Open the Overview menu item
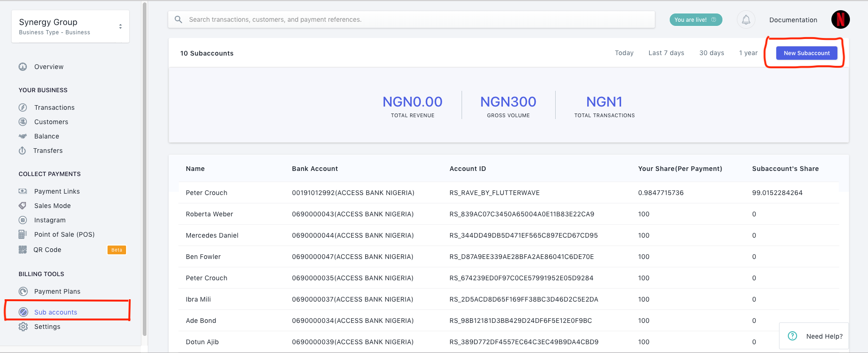868x353 pixels. (x=49, y=67)
